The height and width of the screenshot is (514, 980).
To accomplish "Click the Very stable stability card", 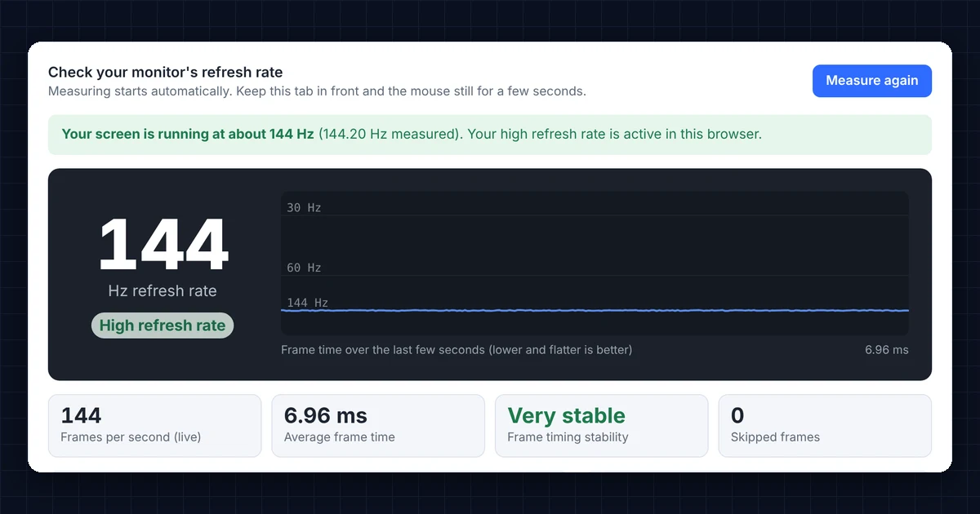I will click(x=602, y=426).
